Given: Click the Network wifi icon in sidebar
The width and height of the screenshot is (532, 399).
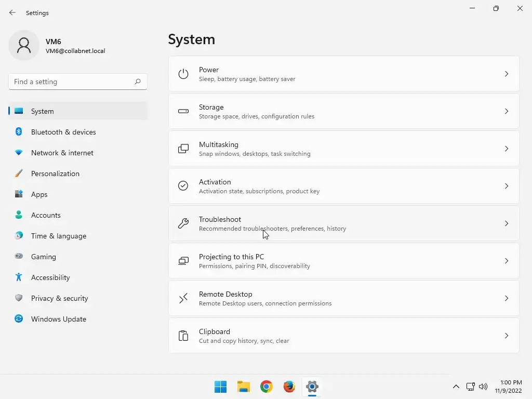Looking at the screenshot, I should tap(19, 153).
